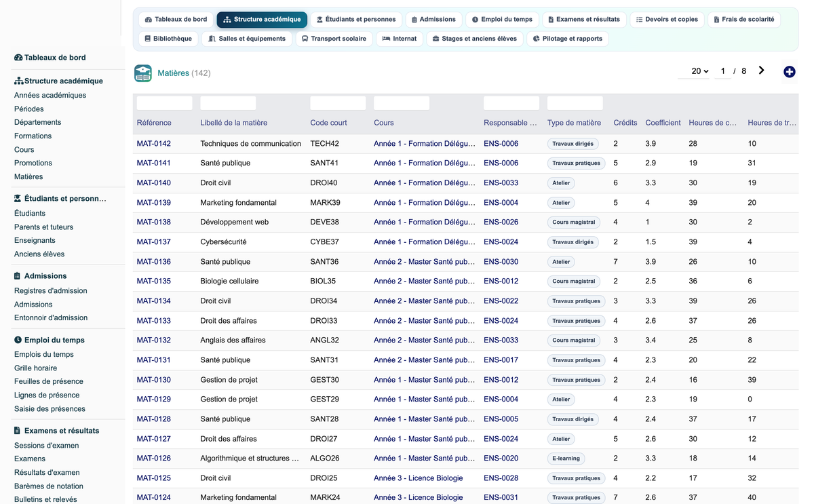Sort by the Référence column header

154,123
